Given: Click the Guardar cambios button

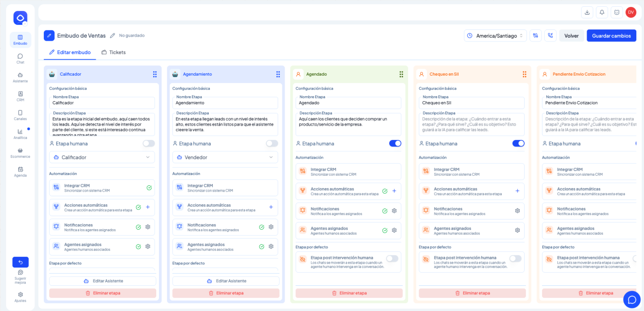Looking at the screenshot, I should [611, 36].
